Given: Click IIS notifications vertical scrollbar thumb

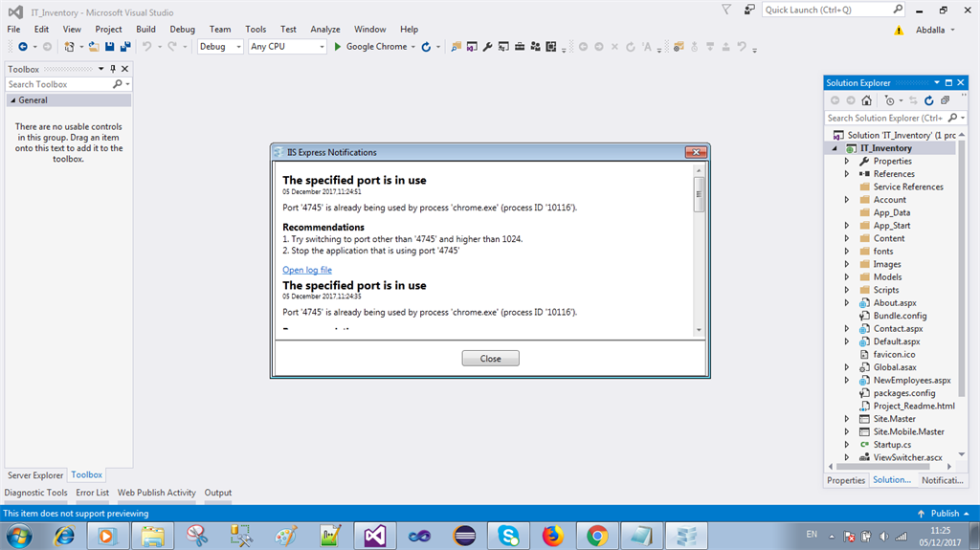Looking at the screenshot, I should coord(699,194).
